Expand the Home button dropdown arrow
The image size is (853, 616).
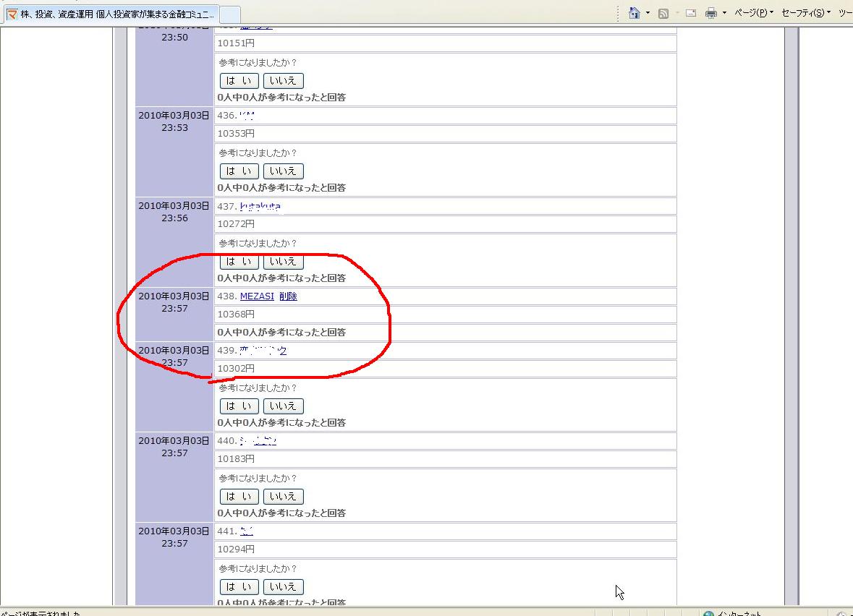[648, 13]
